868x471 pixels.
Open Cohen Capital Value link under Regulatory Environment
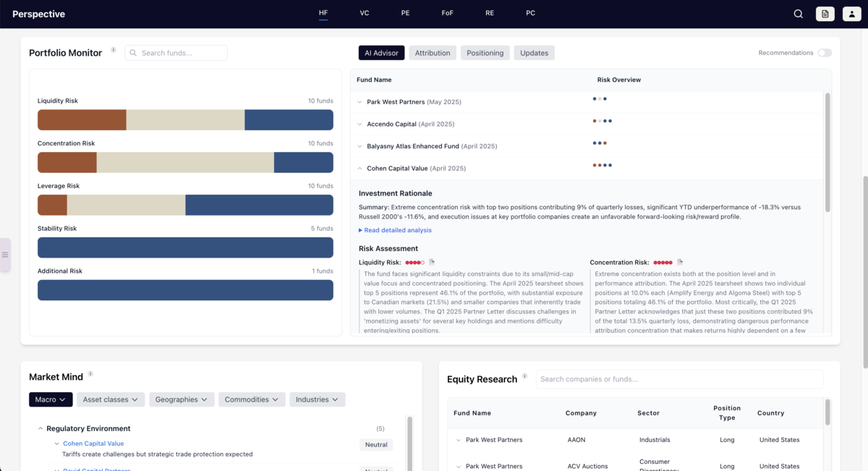coord(93,443)
